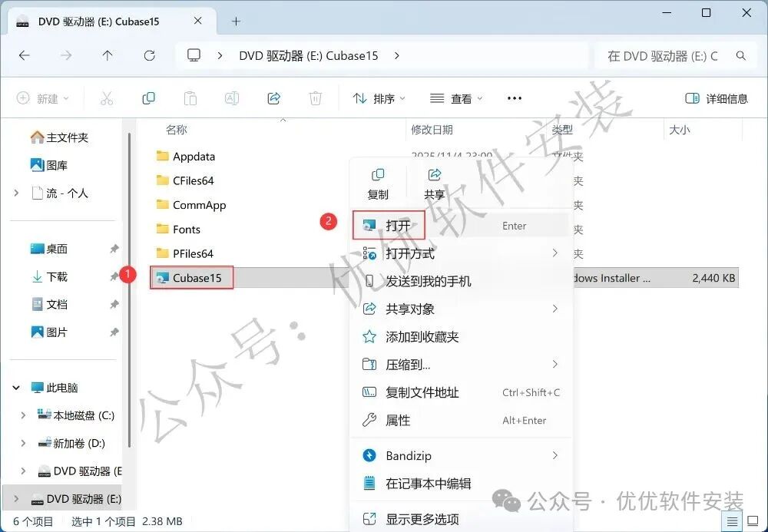Image resolution: width=768 pixels, height=532 pixels.
Task: Click the Rename toolbar icon
Action: click(232, 98)
